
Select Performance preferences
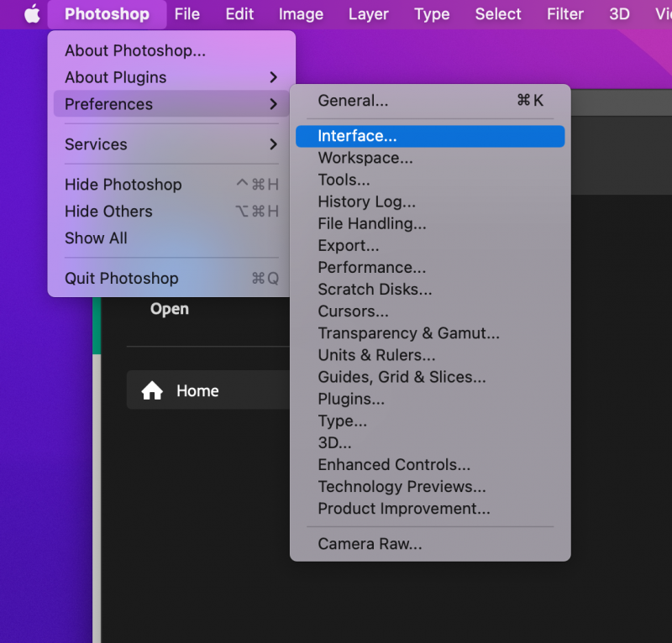(x=371, y=268)
